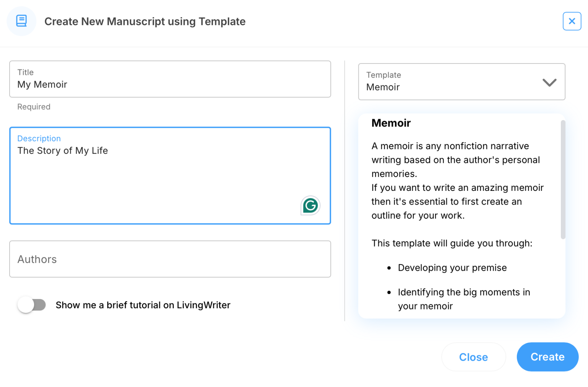
Task: Click the Authors input field
Action: [170, 259]
